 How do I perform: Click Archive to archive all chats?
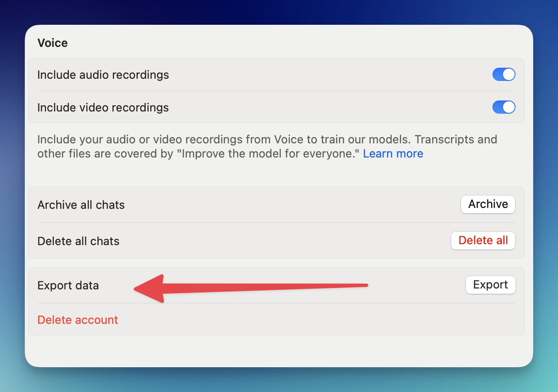coord(488,204)
